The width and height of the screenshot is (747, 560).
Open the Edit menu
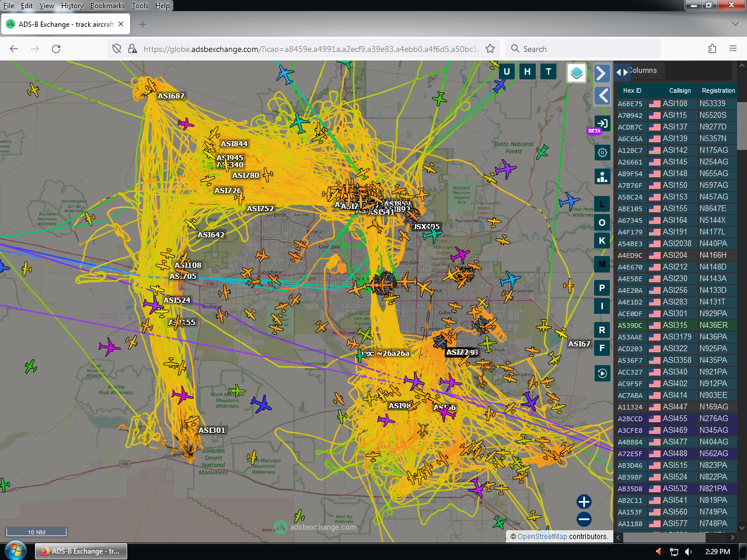[27, 6]
